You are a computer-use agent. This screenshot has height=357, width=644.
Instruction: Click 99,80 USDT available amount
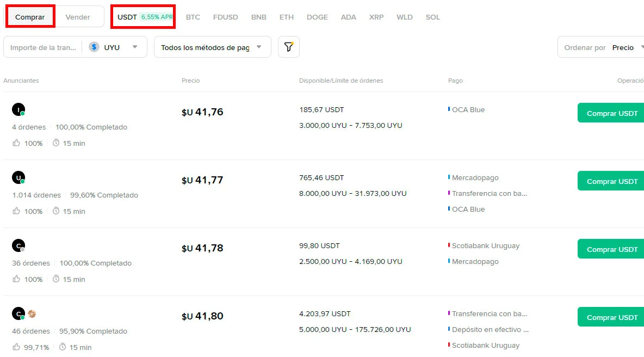pyautogui.click(x=319, y=245)
